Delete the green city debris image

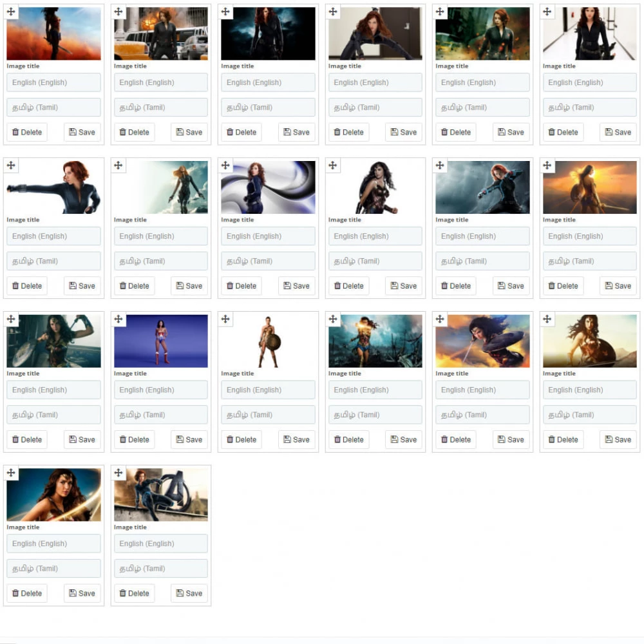pos(456,132)
